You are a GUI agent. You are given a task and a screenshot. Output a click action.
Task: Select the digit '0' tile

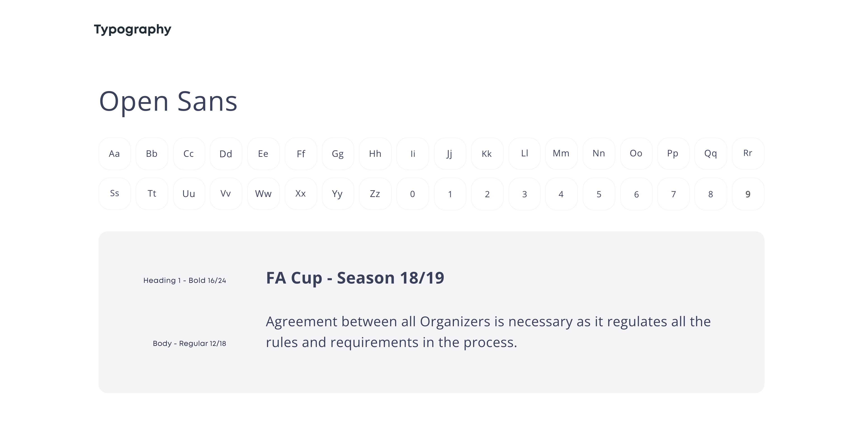click(x=413, y=194)
